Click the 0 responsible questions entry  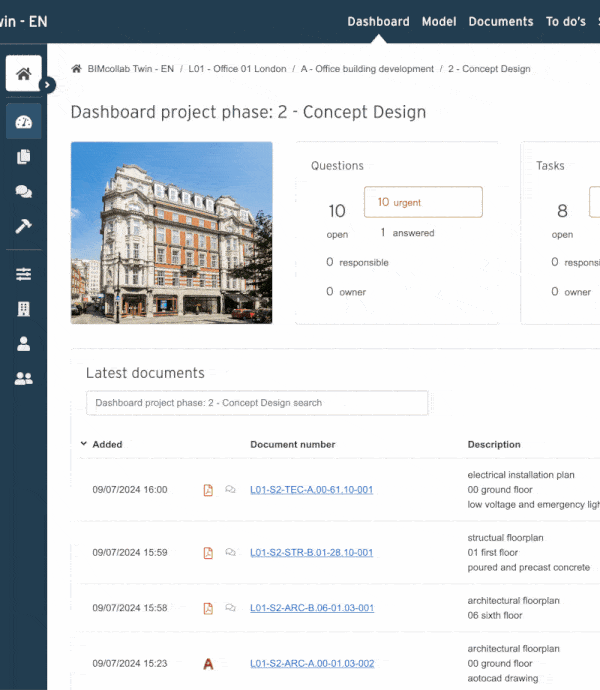[x=357, y=262]
